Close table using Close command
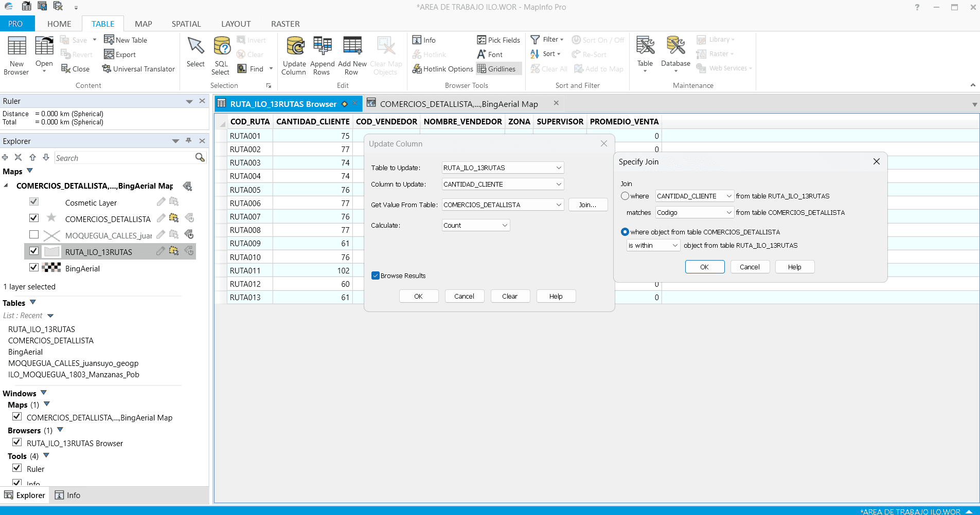This screenshot has width=980, height=515. [x=75, y=68]
